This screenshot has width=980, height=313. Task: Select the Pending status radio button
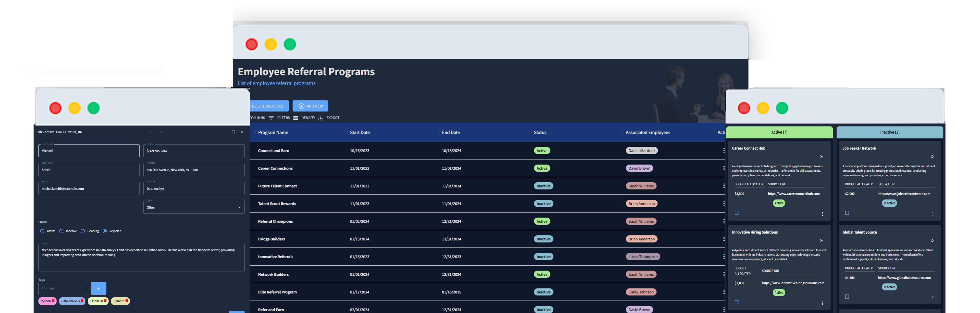[x=83, y=231]
